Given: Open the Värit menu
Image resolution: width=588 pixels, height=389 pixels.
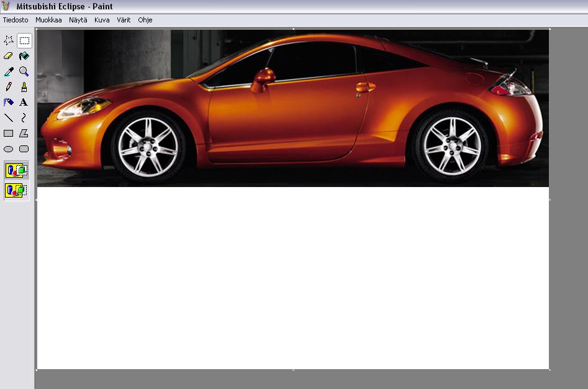Looking at the screenshot, I should [x=124, y=20].
